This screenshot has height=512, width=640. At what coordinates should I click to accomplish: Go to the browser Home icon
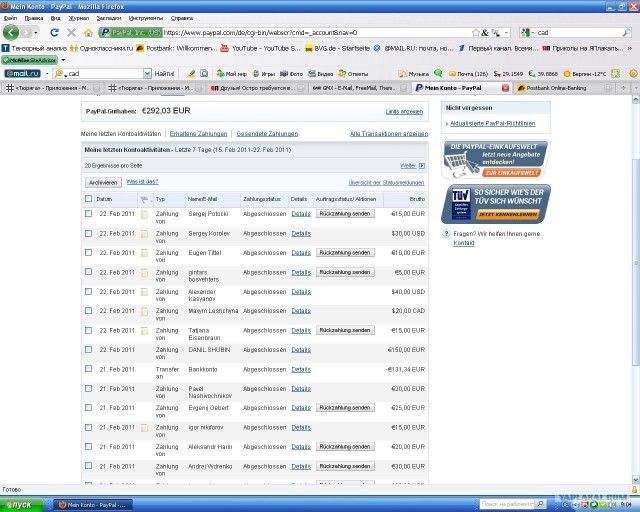88,33
